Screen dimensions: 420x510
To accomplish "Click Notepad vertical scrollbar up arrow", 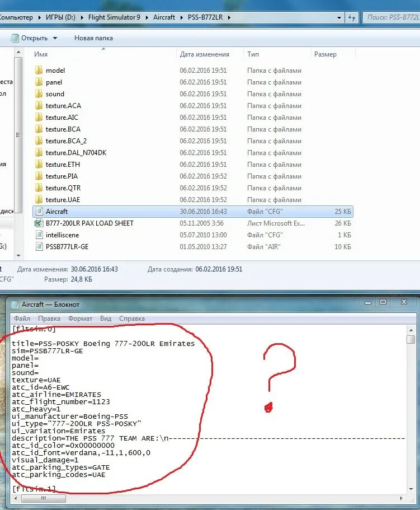I will pyautogui.click(x=411, y=330).
